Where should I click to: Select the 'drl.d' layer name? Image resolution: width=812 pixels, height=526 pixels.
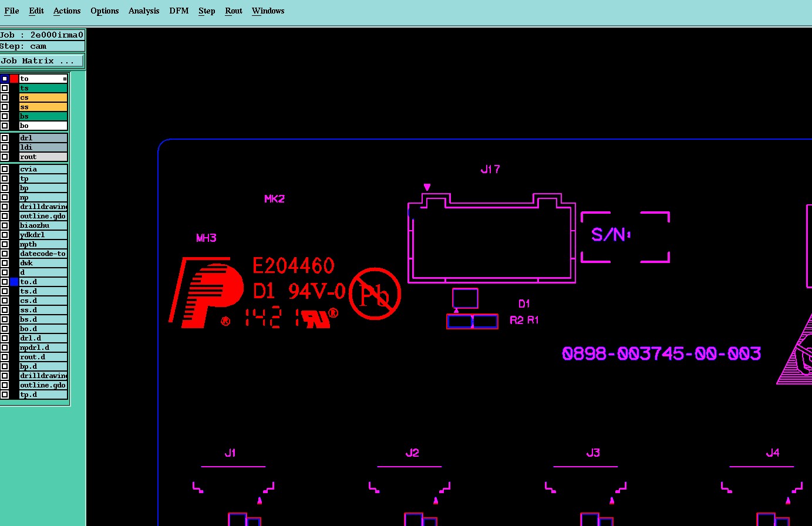[x=43, y=338]
